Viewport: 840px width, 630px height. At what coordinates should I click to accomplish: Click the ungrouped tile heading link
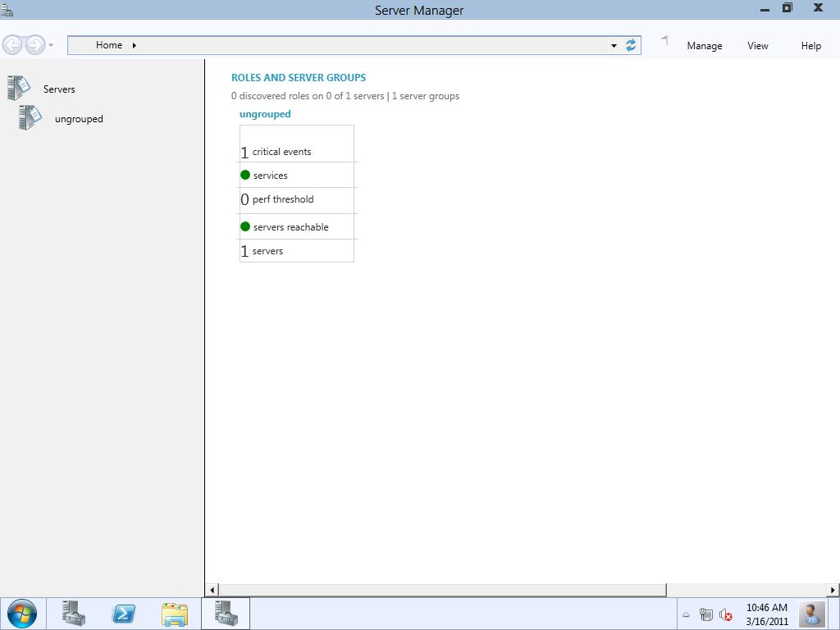pos(265,114)
